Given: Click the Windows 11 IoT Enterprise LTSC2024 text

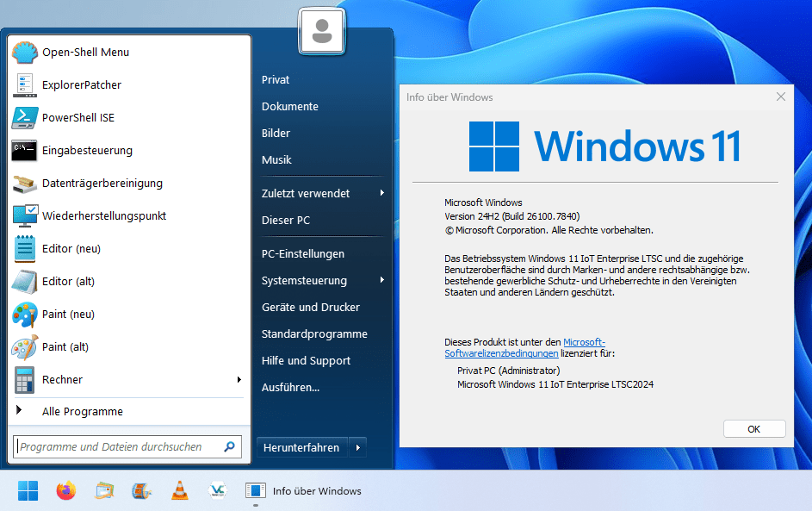Looking at the screenshot, I should (x=555, y=384).
